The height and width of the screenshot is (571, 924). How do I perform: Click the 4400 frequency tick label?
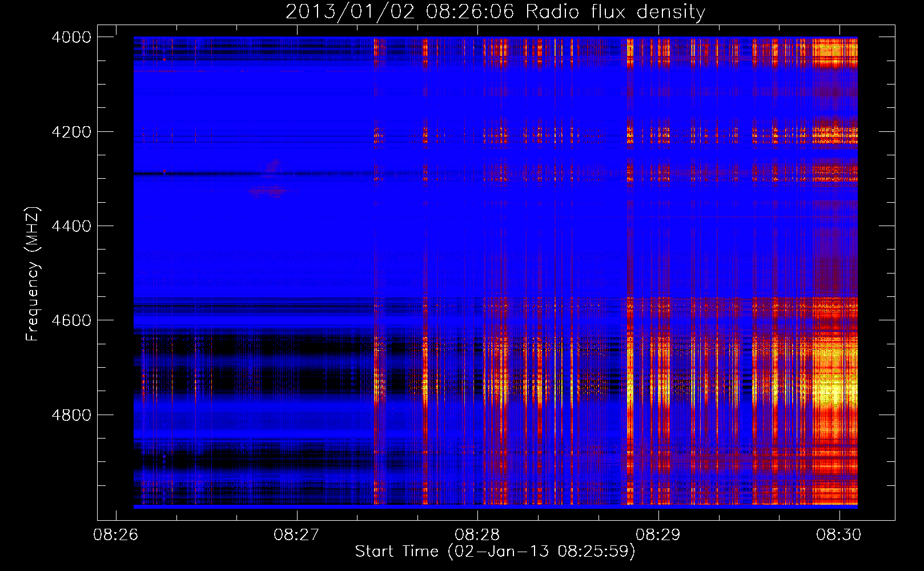(x=71, y=226)
